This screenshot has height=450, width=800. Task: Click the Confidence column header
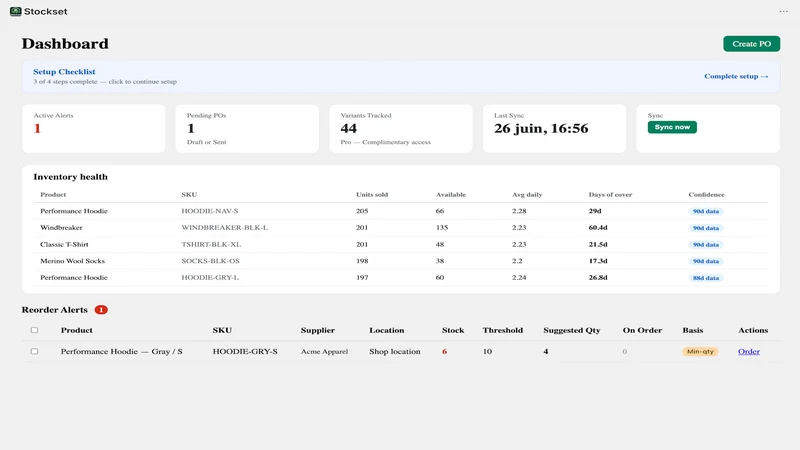point(706,194)
